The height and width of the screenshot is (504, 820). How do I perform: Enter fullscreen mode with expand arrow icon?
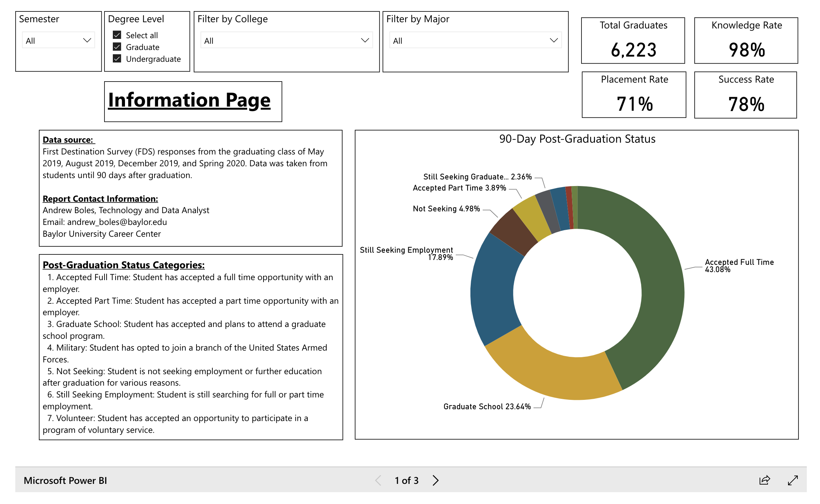pos(793,480)
